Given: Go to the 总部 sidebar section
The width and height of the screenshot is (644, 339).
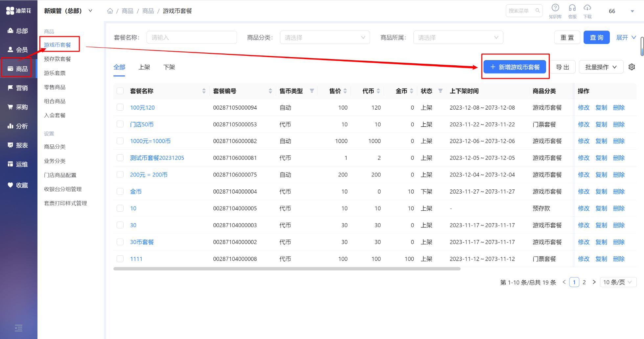Looking at the screenshot, I should point(18,31).
